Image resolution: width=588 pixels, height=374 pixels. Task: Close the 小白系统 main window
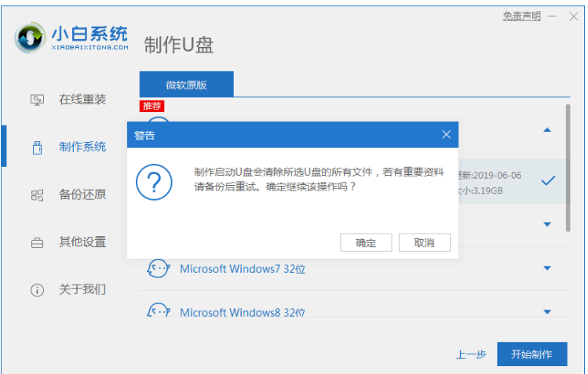pyautogui.click(x=574, y=16)
